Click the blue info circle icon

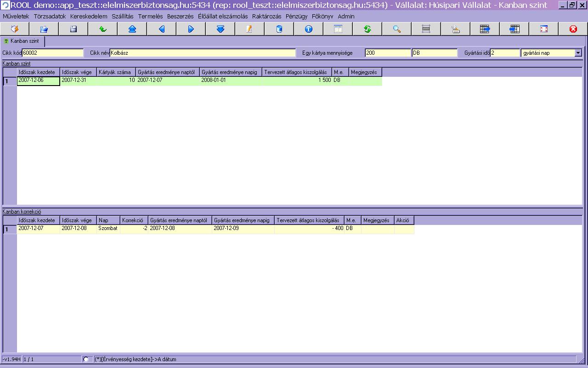309,29
